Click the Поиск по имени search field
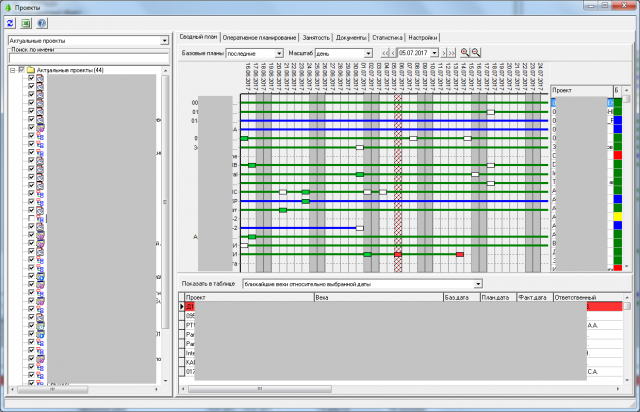 point(89,58)
